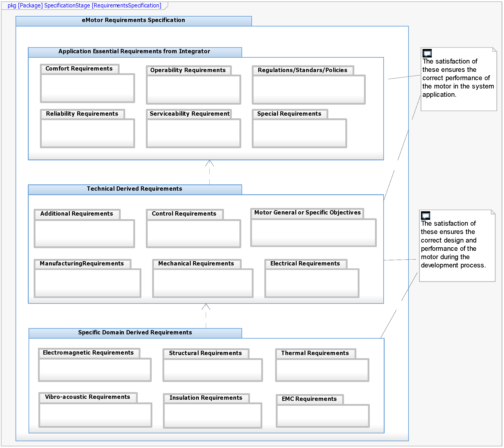Select Specific Domain Derived Requirements header
This screenshot has height=448, width=504.
point(135,333)
